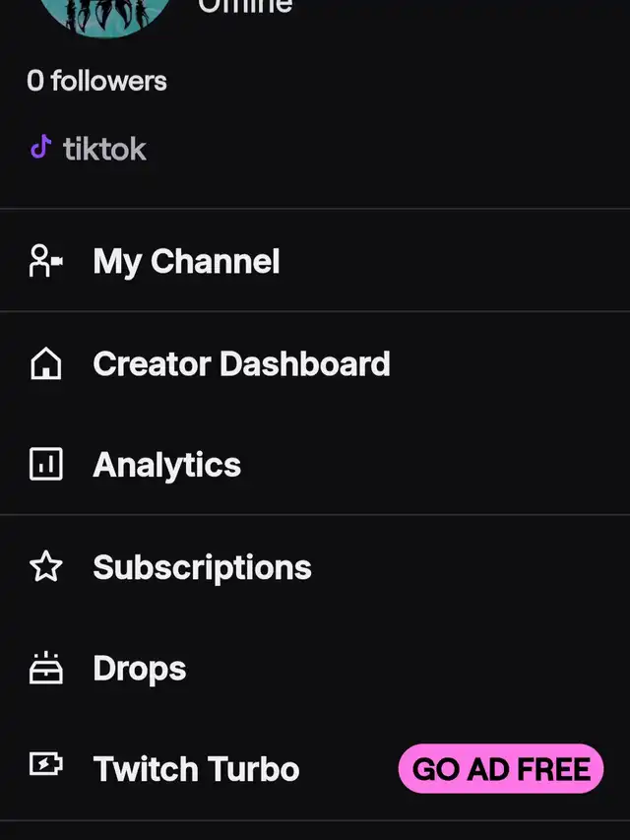Click empty space right of Analytics
630x840 pixels.
point(434,464)
